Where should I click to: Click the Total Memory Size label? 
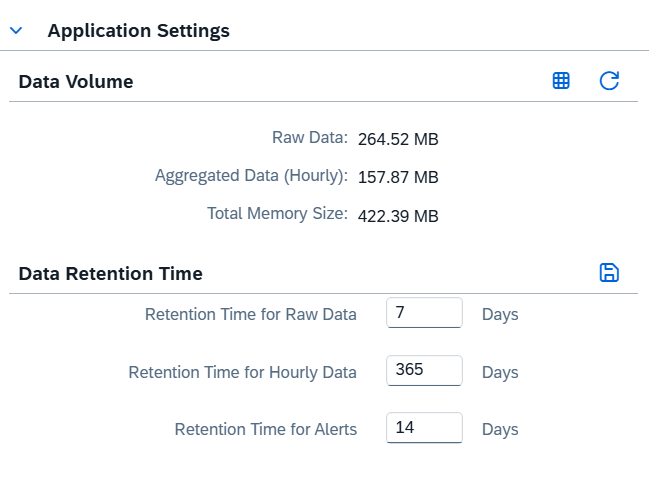277,214
